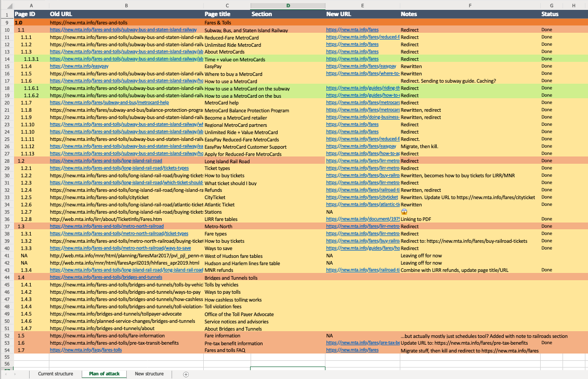Click the New URL header cell
Screen dimensions: 588x379
click(x=362, y=14)
